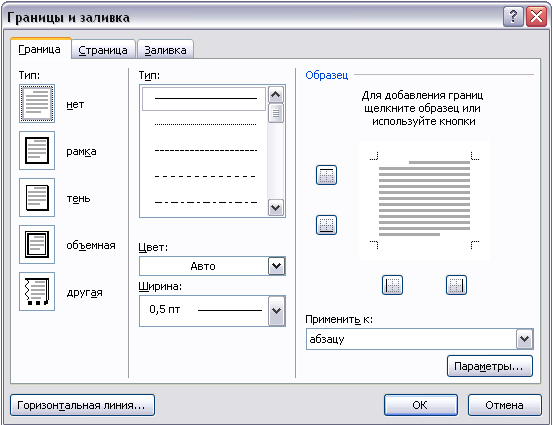553x425 pixels.
Task: Click the 0,5 пт width value
Action: point(165,309)
